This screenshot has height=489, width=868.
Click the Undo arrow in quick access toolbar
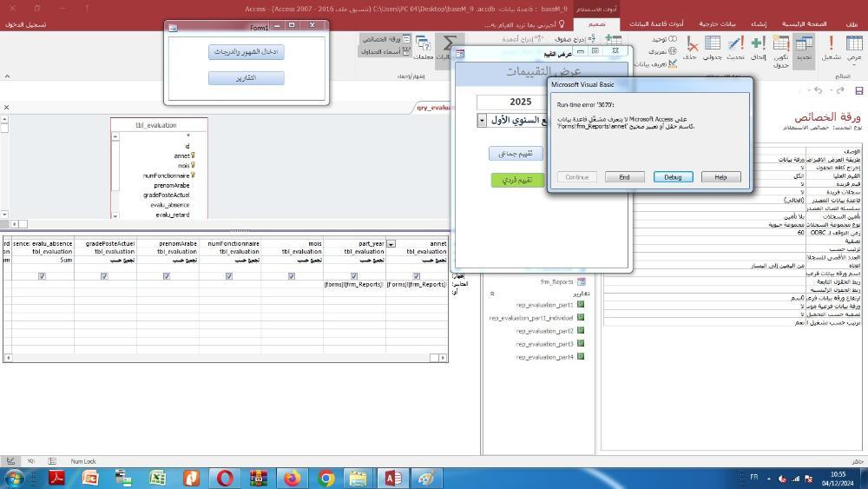[818, 90]
